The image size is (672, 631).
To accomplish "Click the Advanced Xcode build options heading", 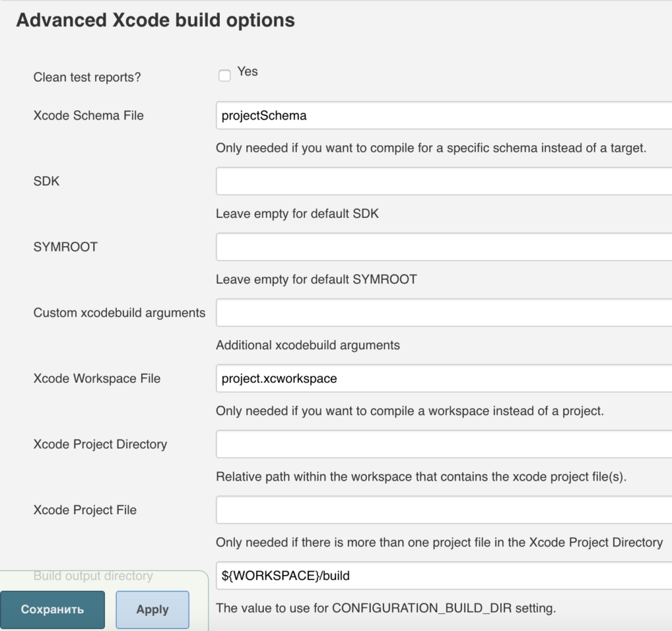I will click(156, 20).
